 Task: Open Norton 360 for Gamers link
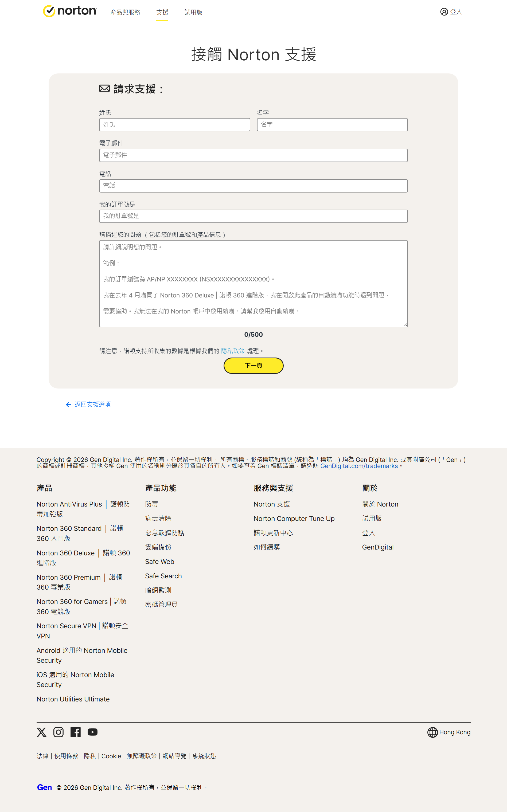tap(81, 607)
